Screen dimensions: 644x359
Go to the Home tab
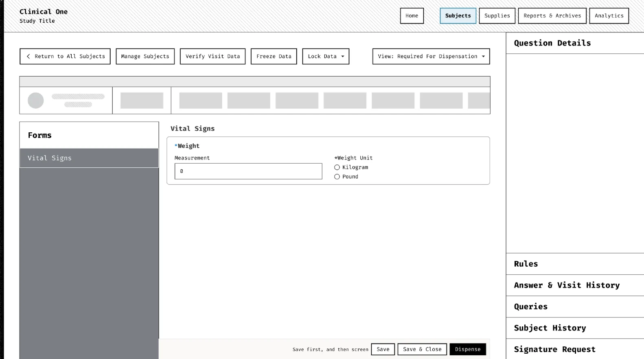[x=412, y=16]
